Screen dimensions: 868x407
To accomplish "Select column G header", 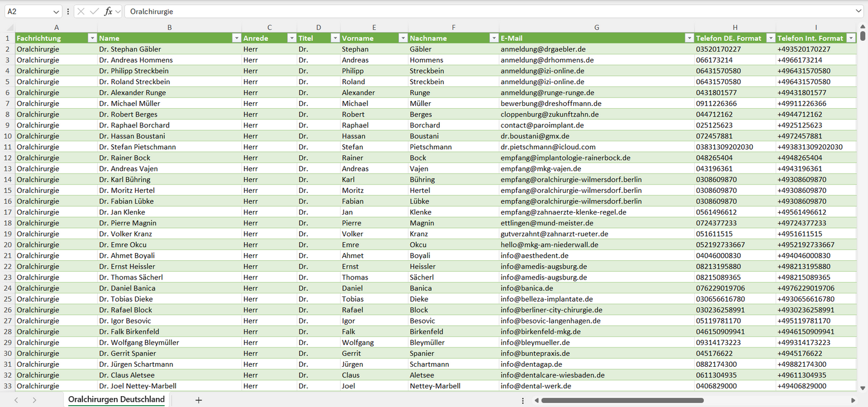I will coord(596,28).
